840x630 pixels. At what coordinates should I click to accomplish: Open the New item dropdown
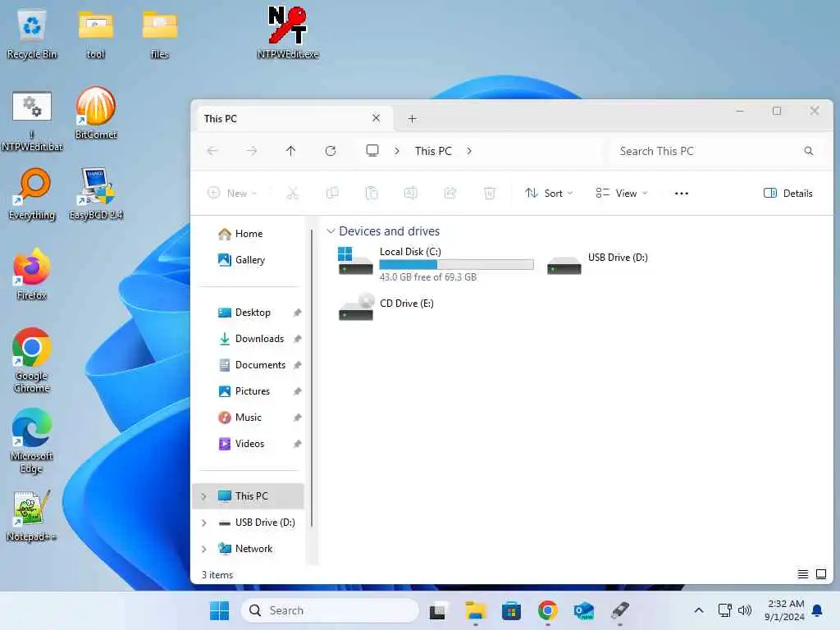click(232, 194)
